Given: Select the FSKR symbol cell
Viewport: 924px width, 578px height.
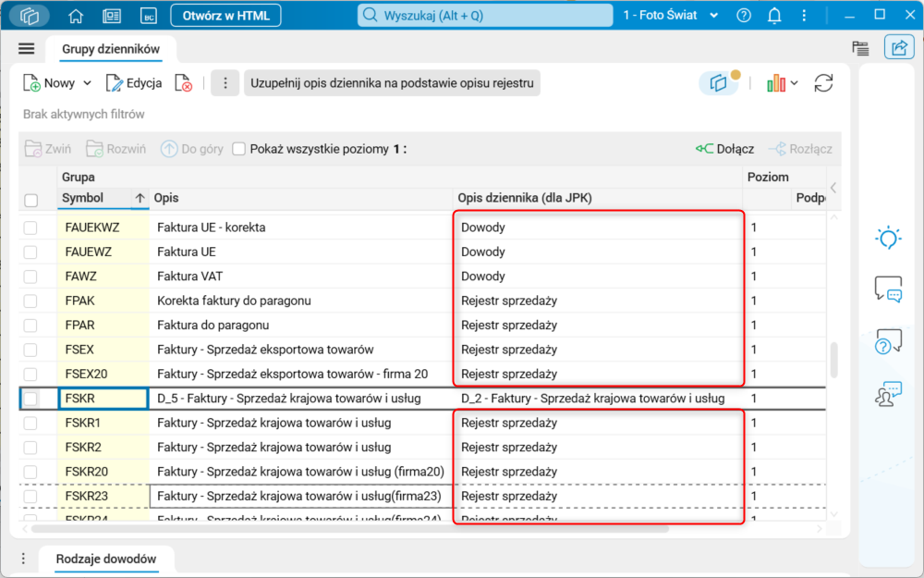Looking at the screenshot, I should point(103,399).
